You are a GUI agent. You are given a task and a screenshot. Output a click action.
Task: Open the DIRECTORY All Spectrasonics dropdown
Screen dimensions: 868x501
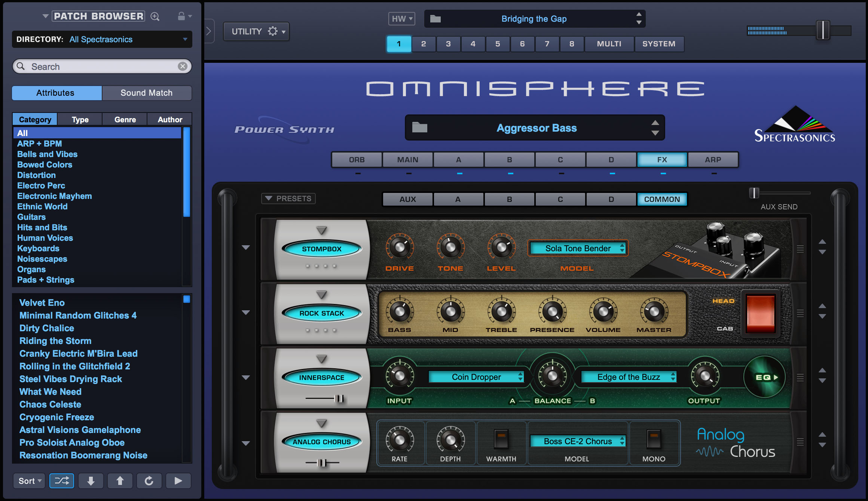102,39
